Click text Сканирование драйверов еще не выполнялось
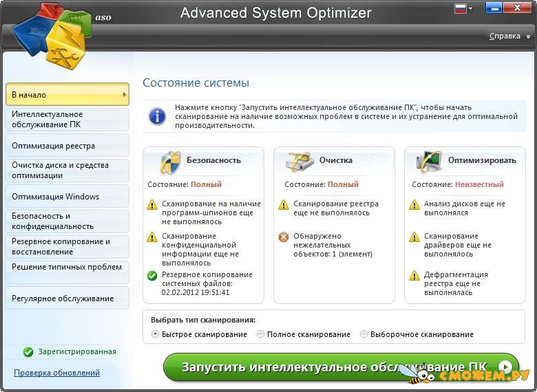 click(x=458, y=245)
